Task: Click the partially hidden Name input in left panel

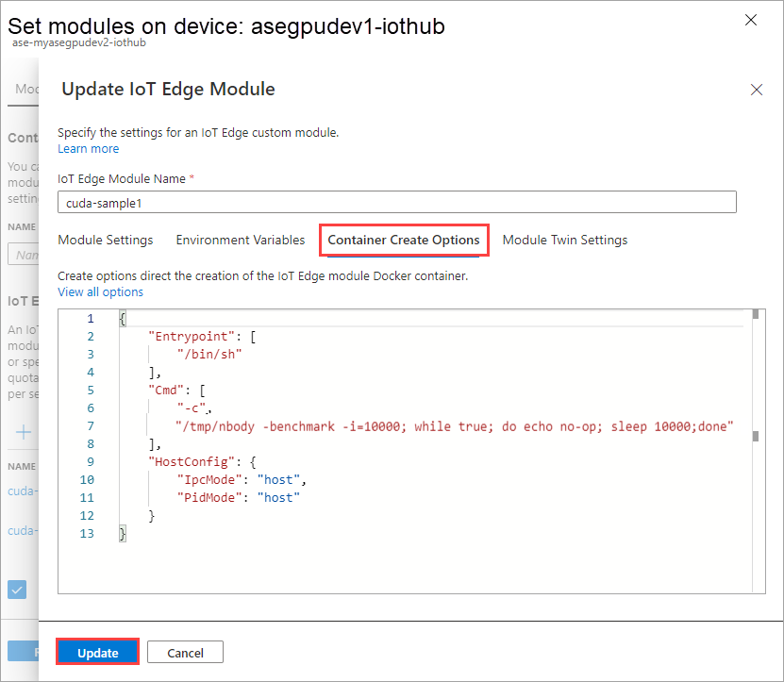Action: tap(23, 255)
